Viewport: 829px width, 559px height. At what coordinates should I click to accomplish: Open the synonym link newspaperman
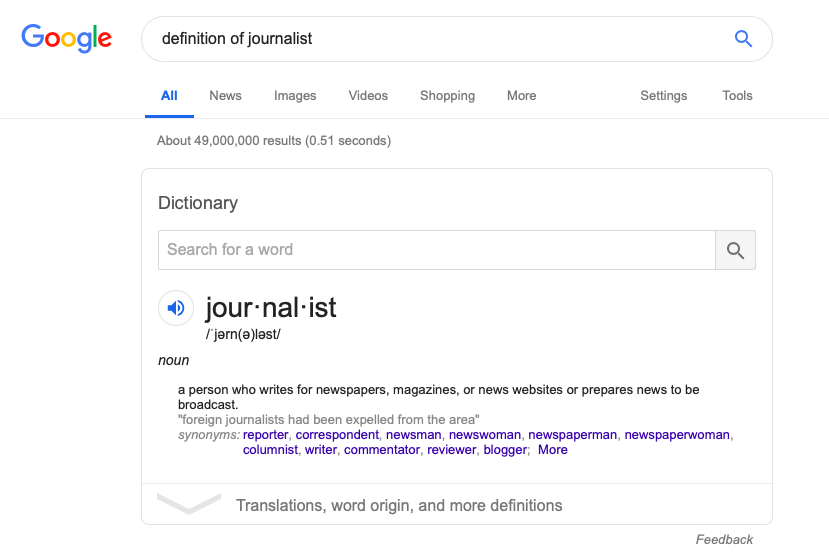573,435
